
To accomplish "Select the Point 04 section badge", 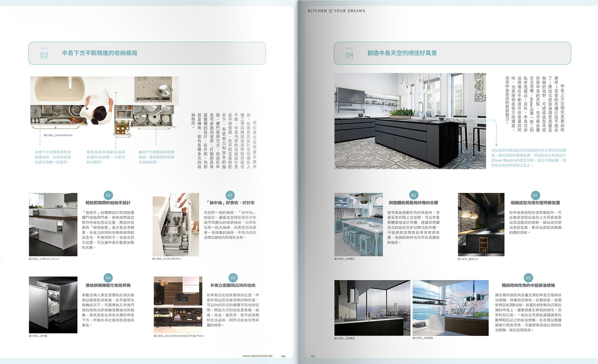I will (x=350, y=53).
